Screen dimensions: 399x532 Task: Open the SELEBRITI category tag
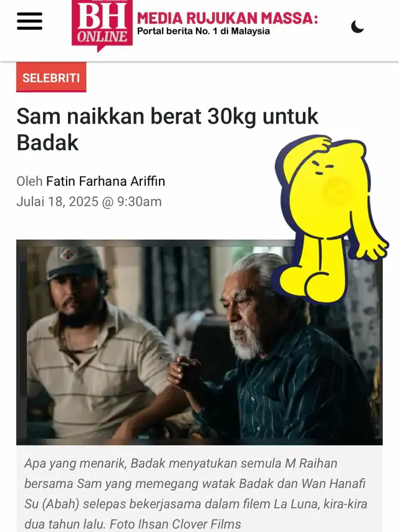click(x=51, y=77)
